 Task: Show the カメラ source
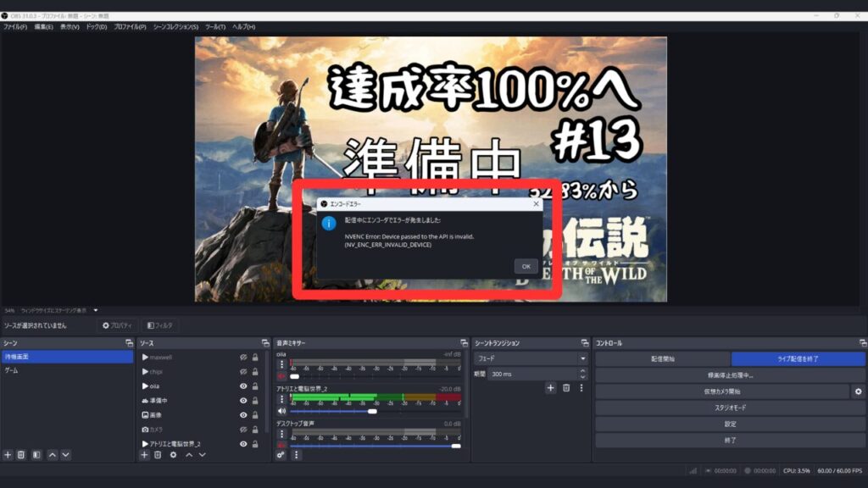243,430
